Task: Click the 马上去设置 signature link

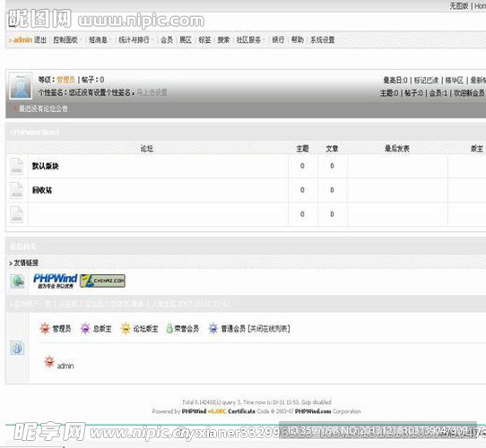Action: tap(152, 92)
